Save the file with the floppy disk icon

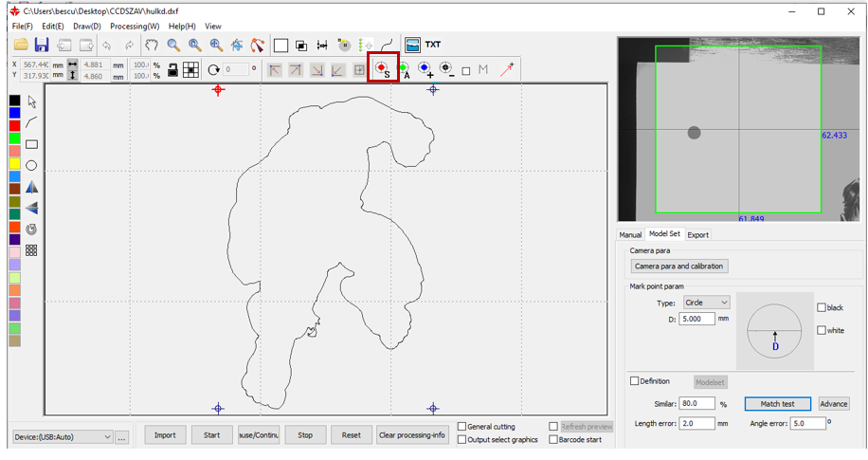click(x=42, y=45)
